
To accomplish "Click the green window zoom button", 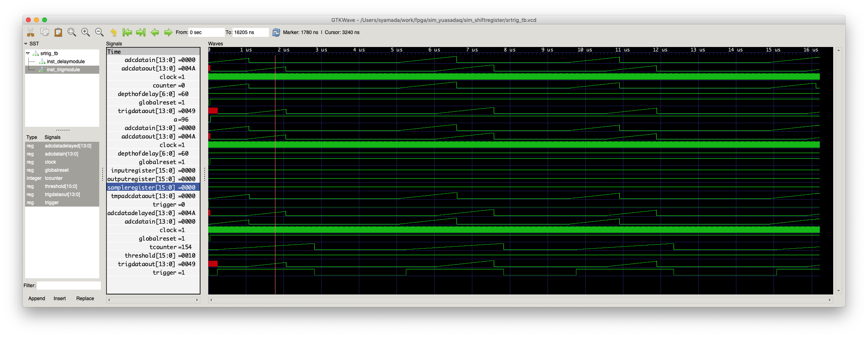I will point(45,20).
